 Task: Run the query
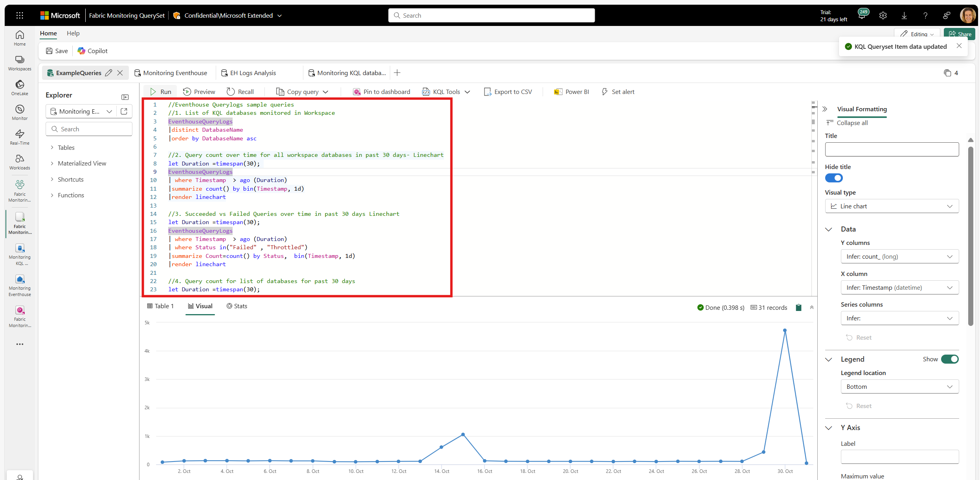pyautogui.click(x=161, y=92)
